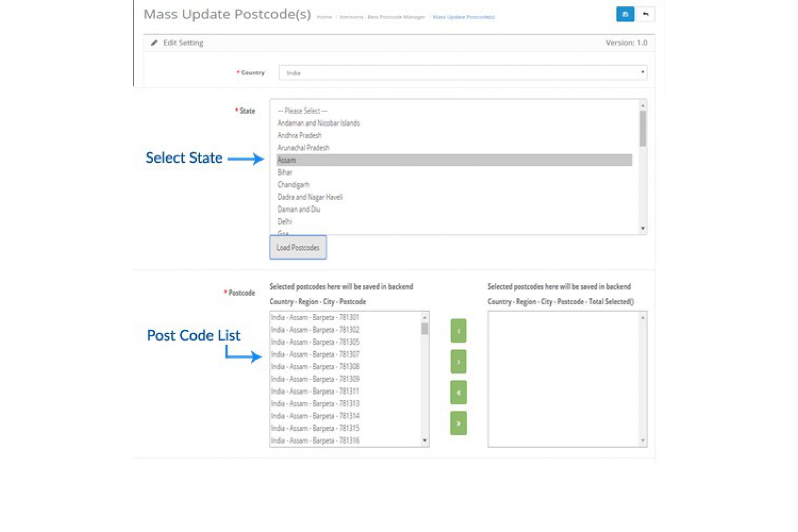Click the blue Save icon button
Screen dimensions: 798x532
(x=625, y=14)
